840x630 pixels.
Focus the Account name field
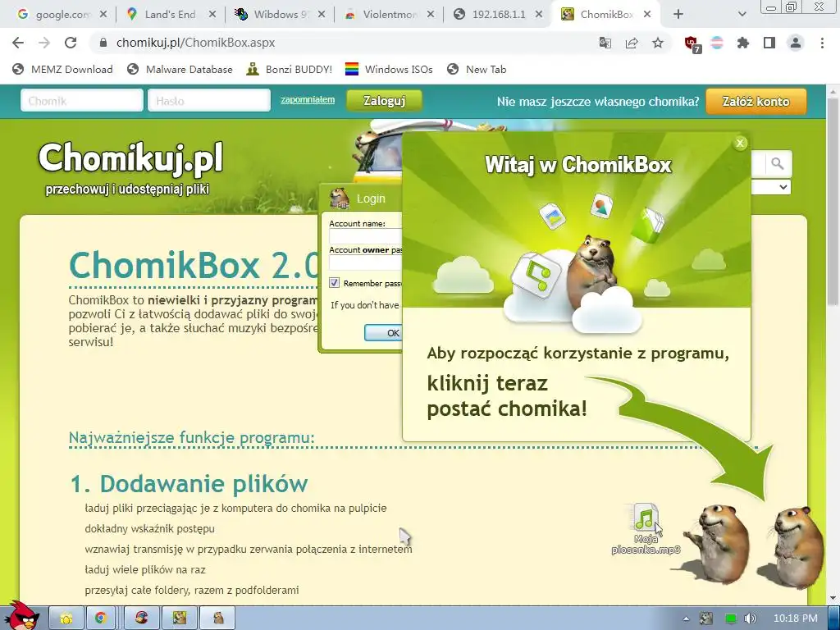(365, 236)
